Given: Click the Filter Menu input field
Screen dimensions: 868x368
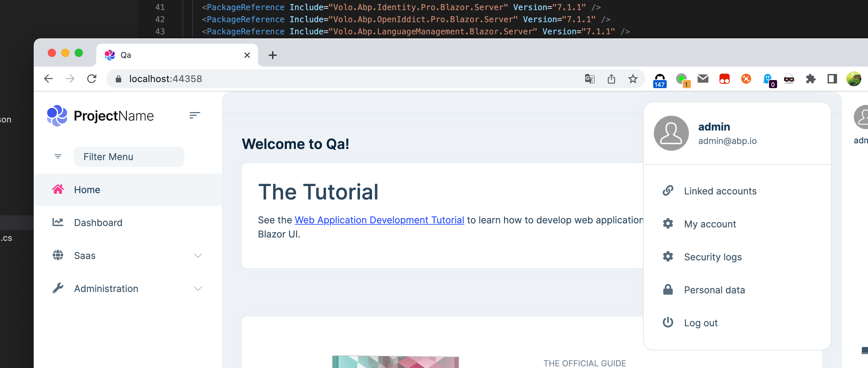Looking at the screenshot, I should click(x=129, y=156).
